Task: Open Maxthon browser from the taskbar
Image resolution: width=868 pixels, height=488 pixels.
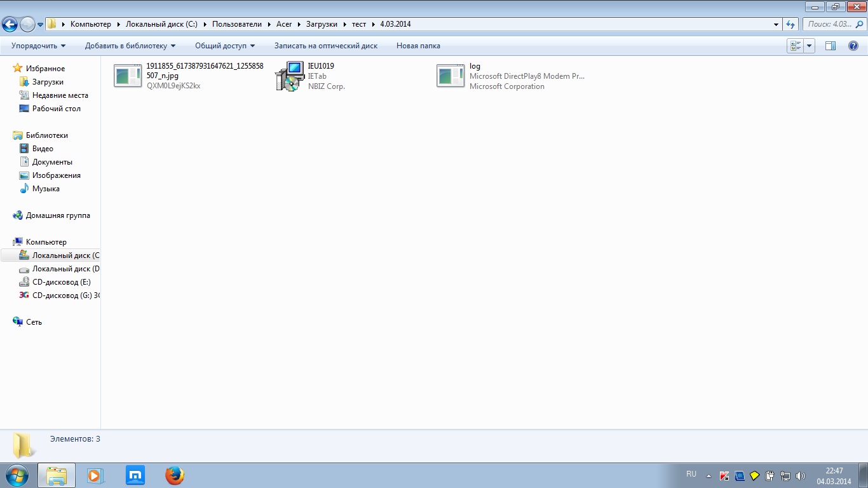Action: pos(135,475)
